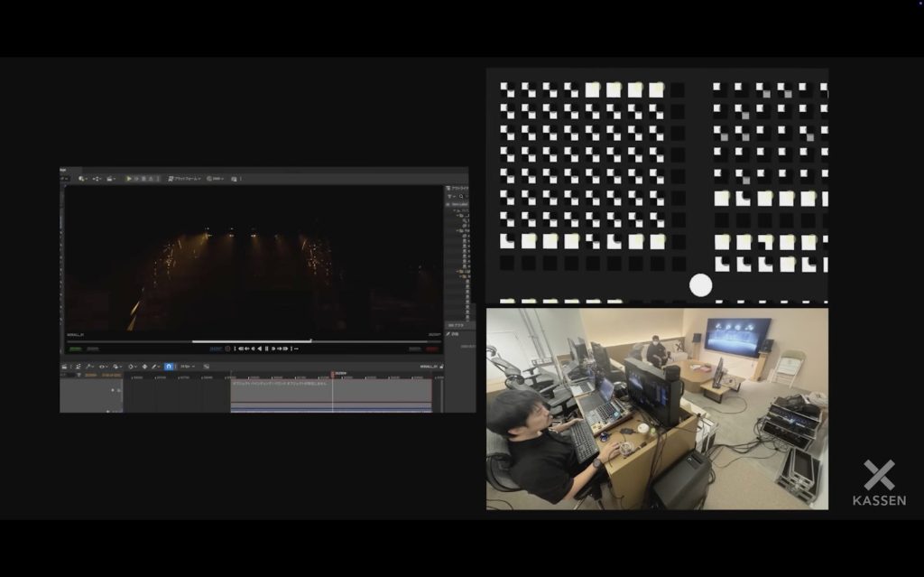
Task: Open the eye view options dropdown in the sequencer
Action: [x=103, y=367]
